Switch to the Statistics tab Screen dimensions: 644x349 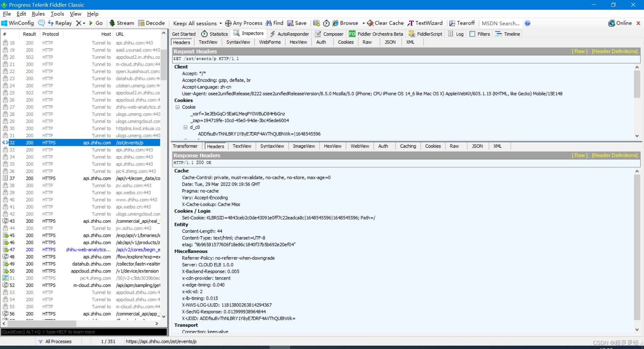[215, 34]
